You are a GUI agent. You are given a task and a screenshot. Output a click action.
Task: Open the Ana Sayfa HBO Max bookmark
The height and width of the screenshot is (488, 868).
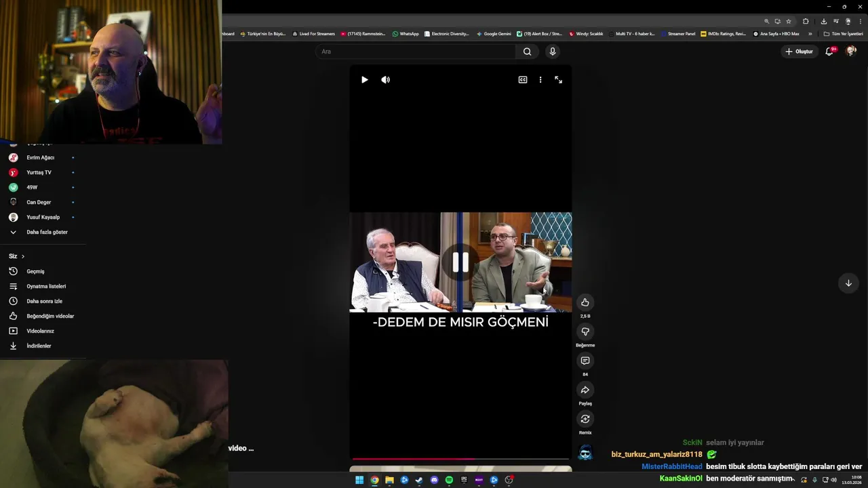[776, 33]
